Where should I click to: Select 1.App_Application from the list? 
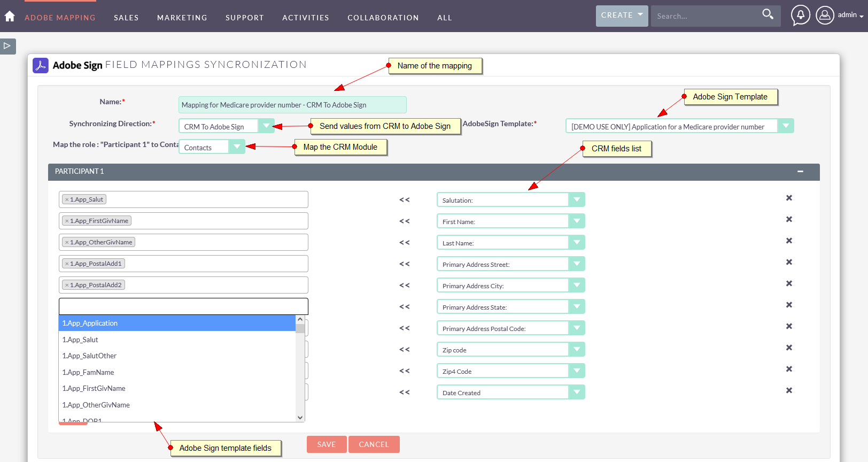(177, 323)
